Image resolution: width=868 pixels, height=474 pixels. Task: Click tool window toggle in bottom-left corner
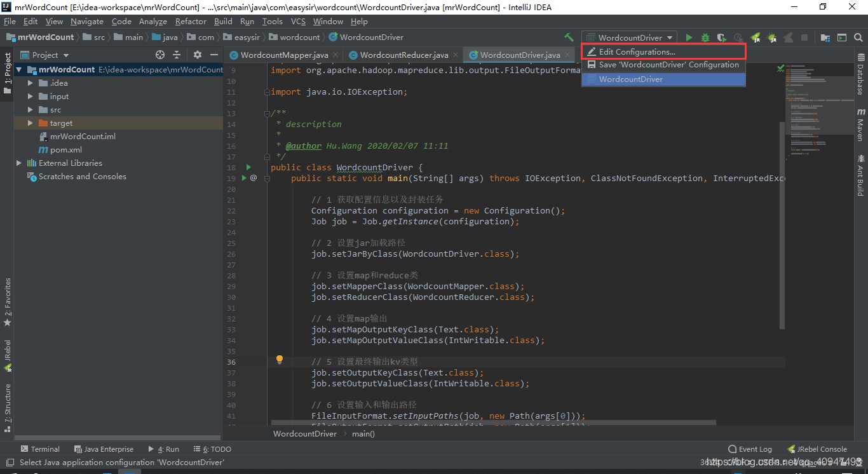pyautogui.click(x=9, y=463)
